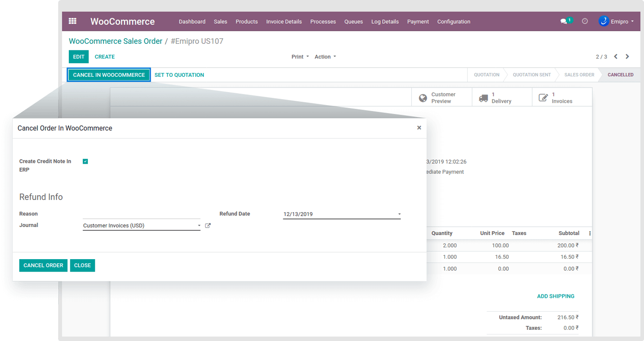Open the Log Details menu
This screenshot has height=341, width=644.
coord(385,21)
